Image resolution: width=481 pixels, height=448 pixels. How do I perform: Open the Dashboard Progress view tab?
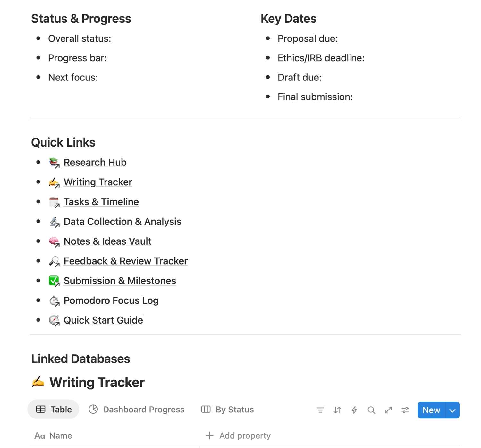pos(137,410)
